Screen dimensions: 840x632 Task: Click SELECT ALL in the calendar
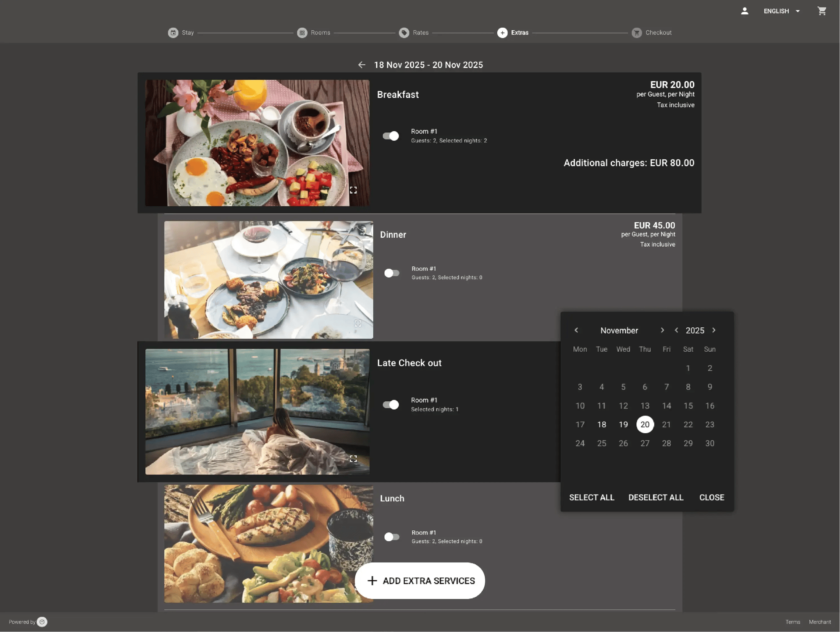(x=591, y=497)
